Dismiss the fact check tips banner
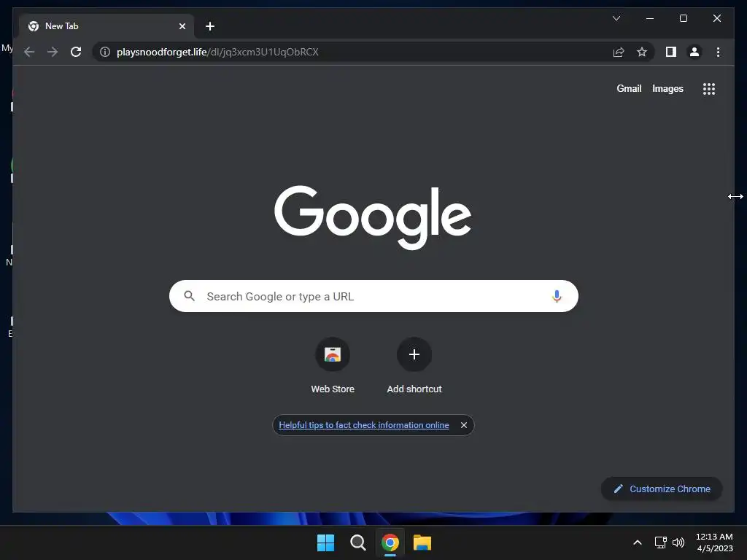This screenshot has width=747, height=560. pyautogui.click(x=463, y=425)
